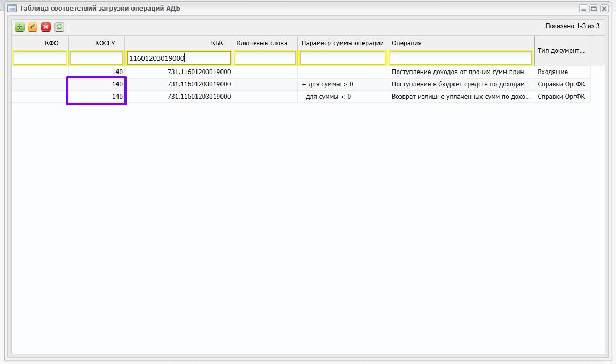Focus the Параметр суммы операции filter field

[343, 58]
